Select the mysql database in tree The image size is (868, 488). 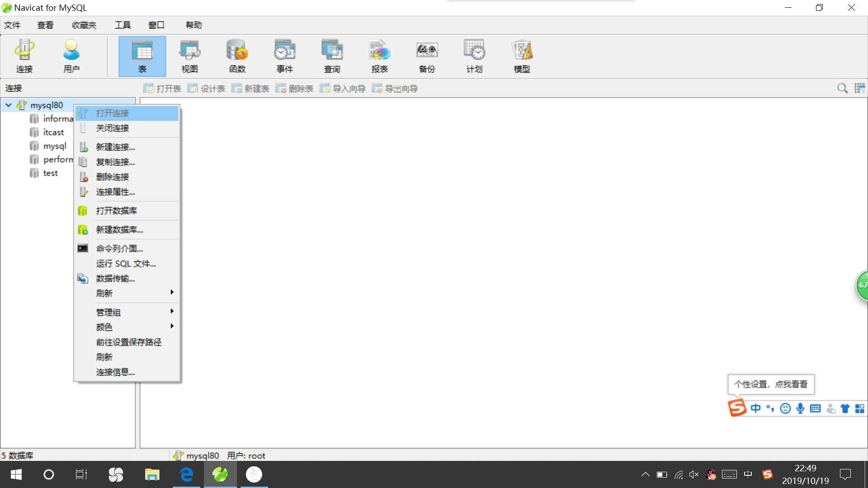pos(55,146)
